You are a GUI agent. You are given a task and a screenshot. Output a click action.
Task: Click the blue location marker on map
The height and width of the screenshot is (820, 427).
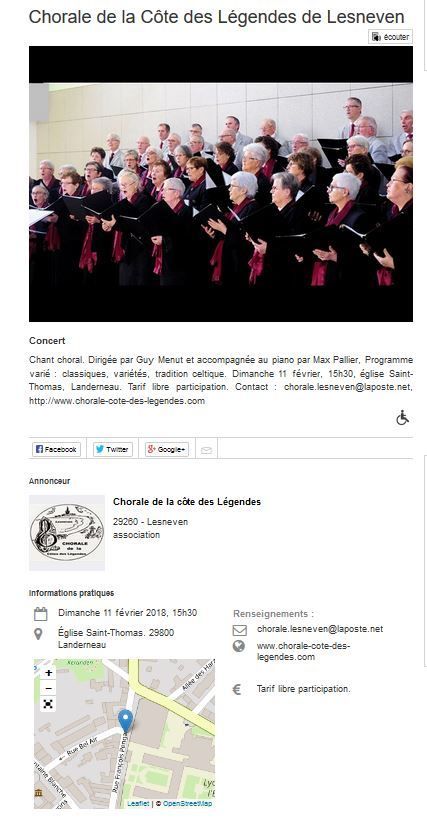pyautogui.click(x=125, y=721)
